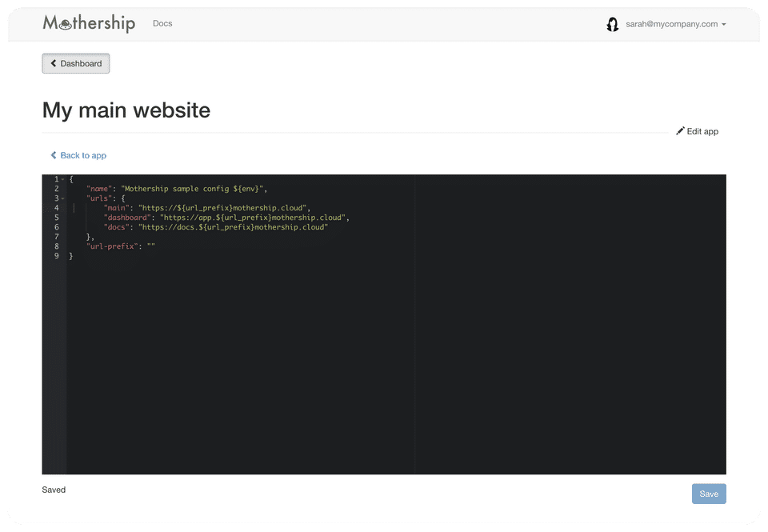Collapse the urls block fold on line 3
768x532 pixels.
(x=62, y=198)
